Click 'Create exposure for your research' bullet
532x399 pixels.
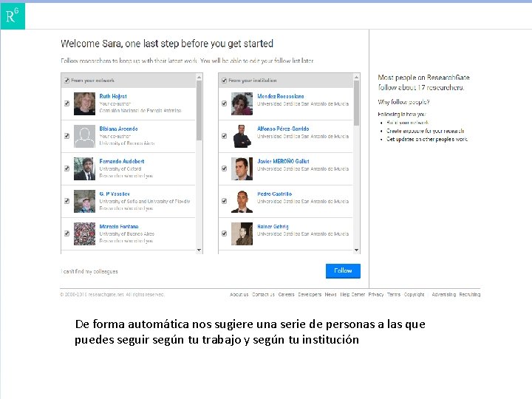425,131
